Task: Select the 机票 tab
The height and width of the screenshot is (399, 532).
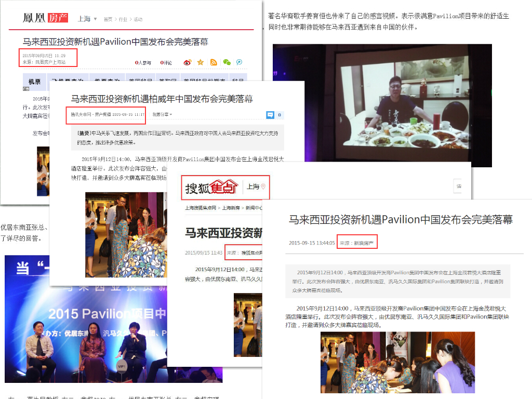Action: 35,82
